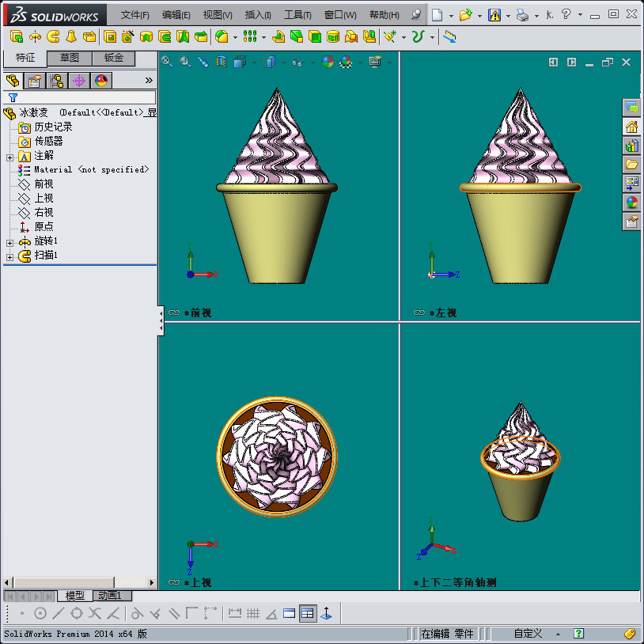Open the FeatureManager design tree tab
The width and height of the screenshot is (644, 644).
(x=13, y=81)
